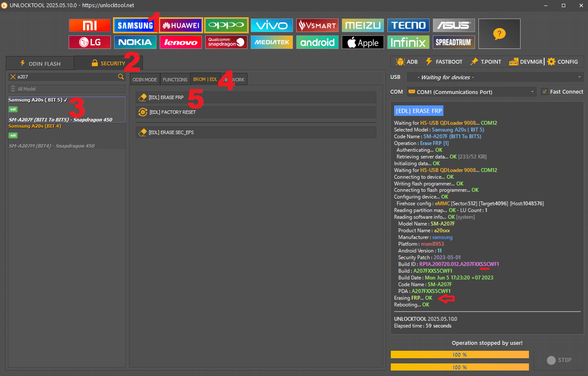Switch to ODIN MODE tab

pos(145,79)
